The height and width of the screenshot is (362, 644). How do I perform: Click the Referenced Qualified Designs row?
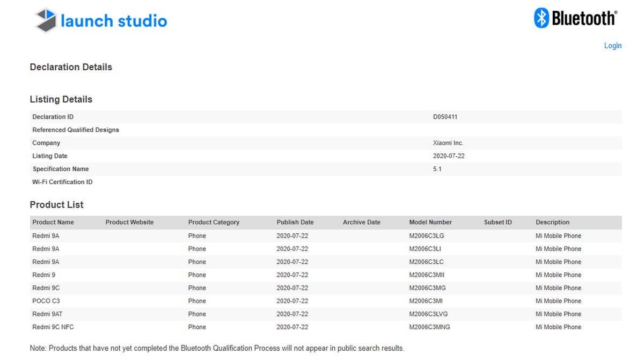pyautogui.click(x=75, y=130)
